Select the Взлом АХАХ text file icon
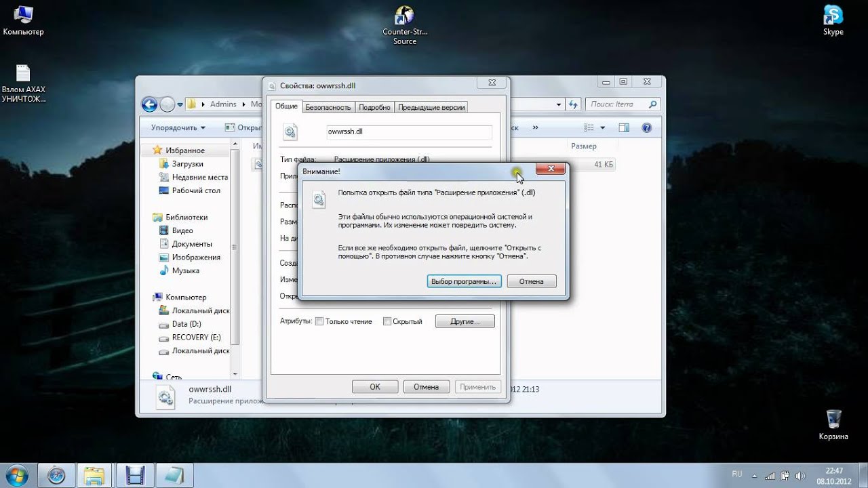This screenshot has height=488, width=868. point(23,83)
